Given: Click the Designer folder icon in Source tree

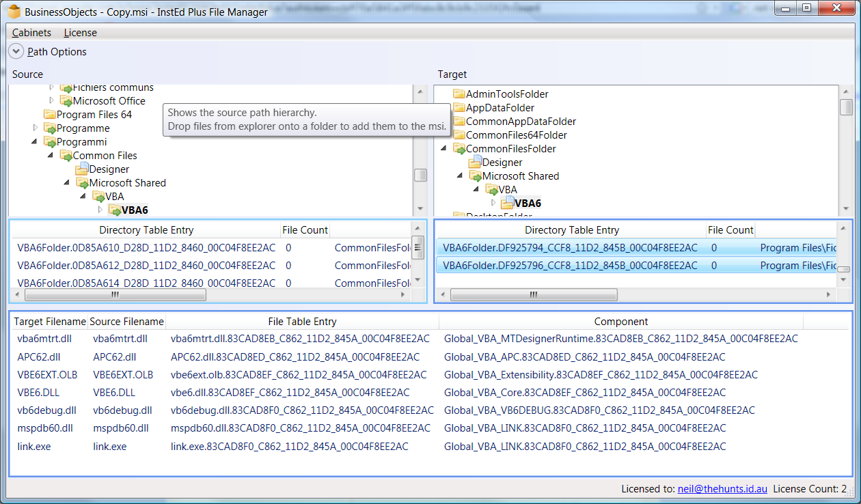Looking at the screenshot, I should (x=83, y=169).
